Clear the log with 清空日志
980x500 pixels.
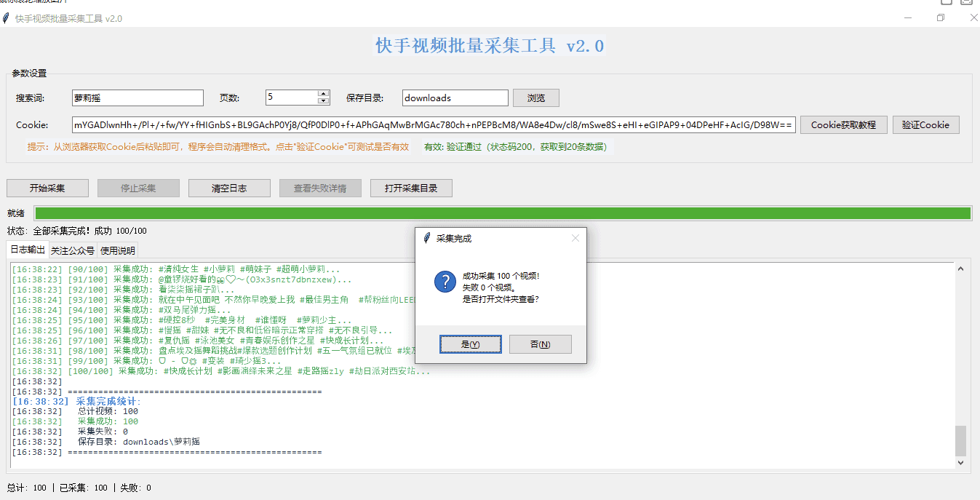click(x=229, y=188)
